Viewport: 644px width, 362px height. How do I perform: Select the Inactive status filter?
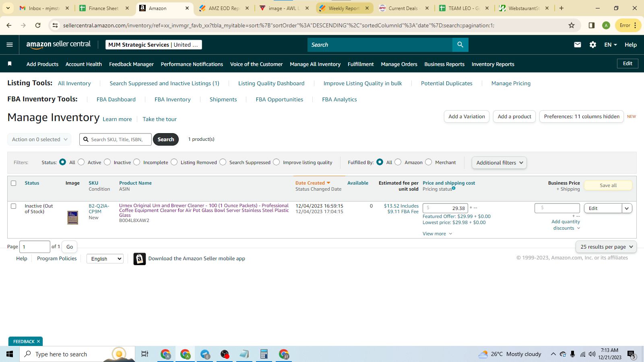point(107,162)
